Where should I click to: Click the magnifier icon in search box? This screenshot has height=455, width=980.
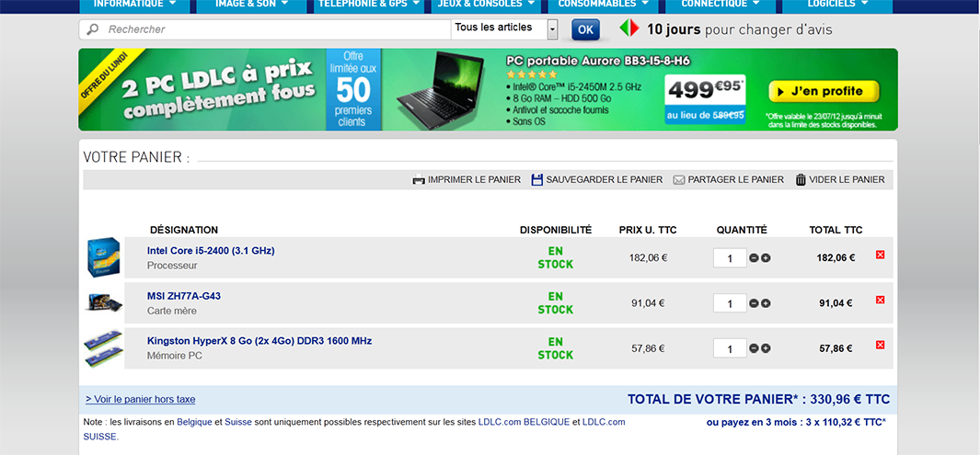(93, 29)
